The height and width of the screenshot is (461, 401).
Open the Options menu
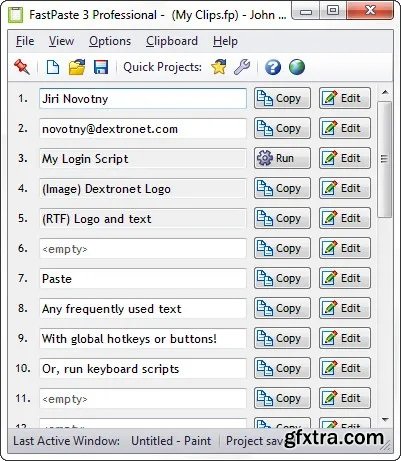[110, 41]
